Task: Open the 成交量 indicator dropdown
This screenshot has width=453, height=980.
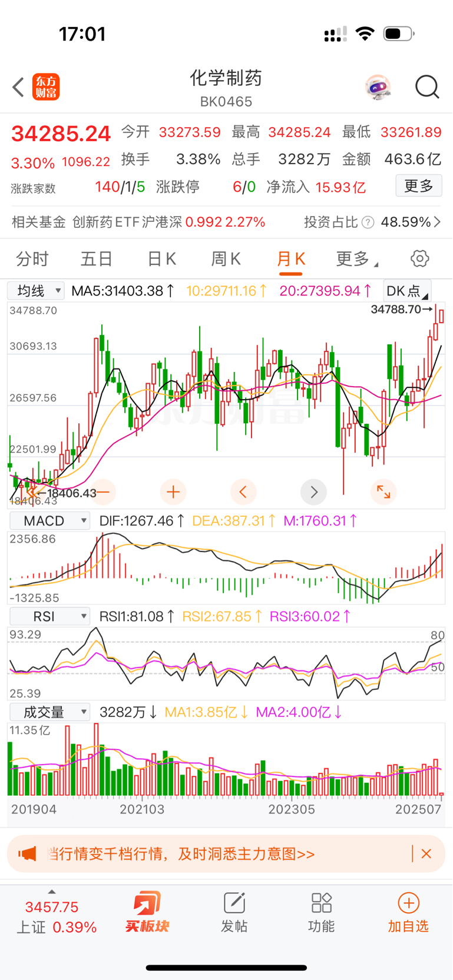Action: coord(50,712)
